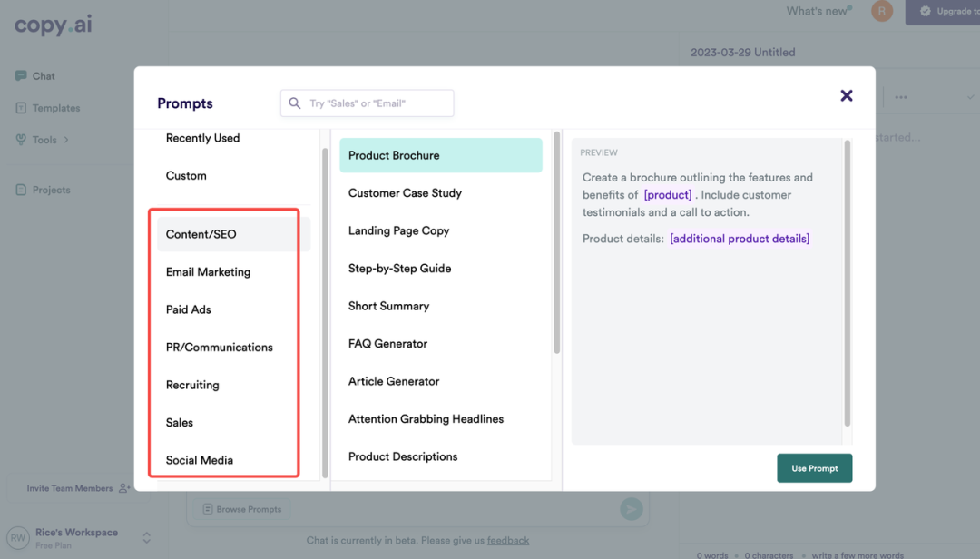
Task: Click the send arrow button in chat
Action: pos(632,509)
